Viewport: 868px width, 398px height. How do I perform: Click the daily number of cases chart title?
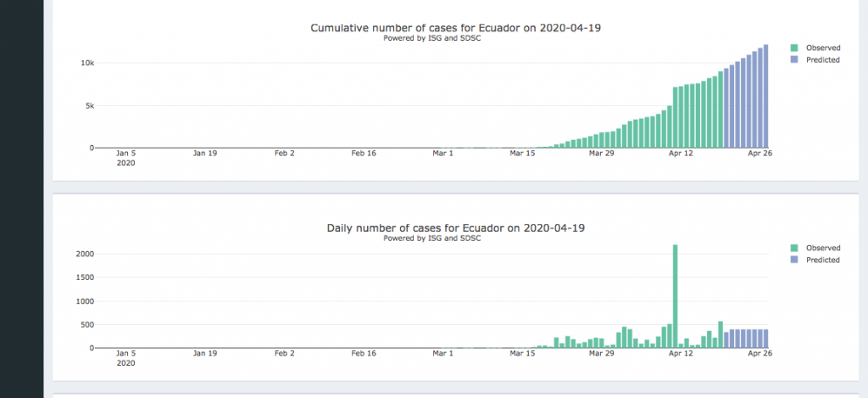(456, 228)
